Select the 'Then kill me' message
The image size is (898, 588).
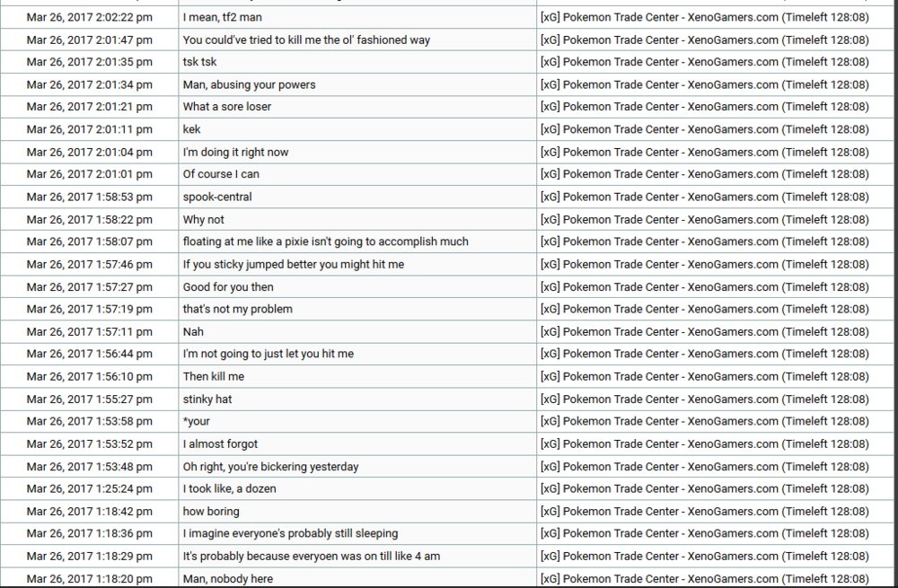(x=213, y=377)
